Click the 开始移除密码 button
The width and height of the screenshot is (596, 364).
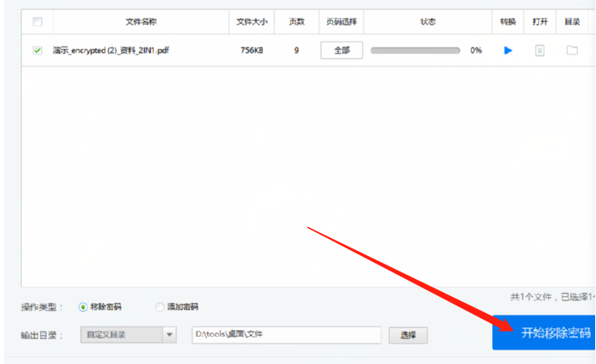click(x=545, y=333)
